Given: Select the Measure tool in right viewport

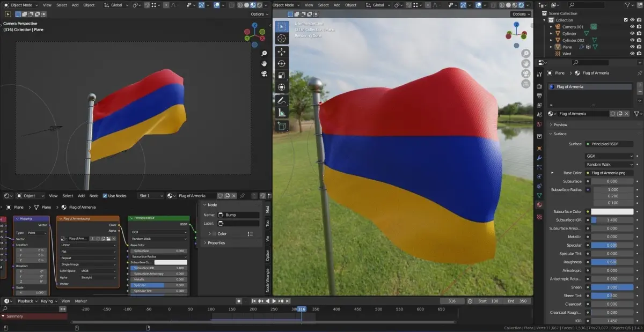Looking at the screenshot, I should [x=282, y=113].
